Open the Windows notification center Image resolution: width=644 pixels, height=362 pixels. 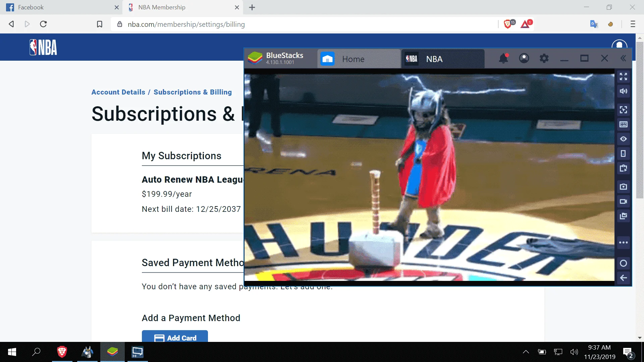[x=628, y=352]
